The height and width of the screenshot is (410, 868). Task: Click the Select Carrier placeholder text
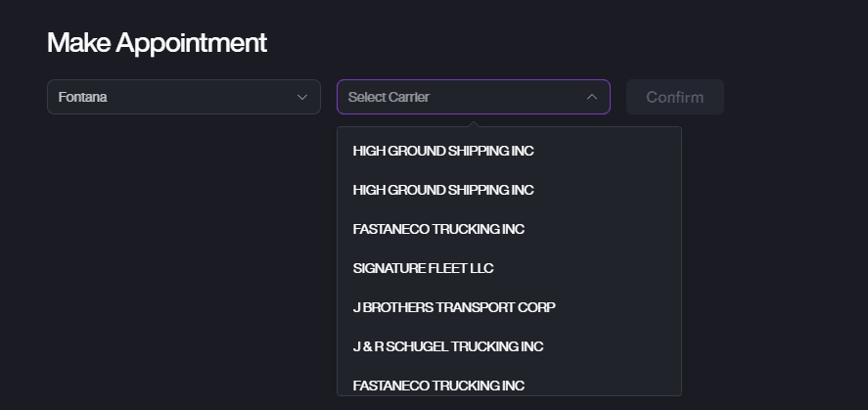(388, 97)
